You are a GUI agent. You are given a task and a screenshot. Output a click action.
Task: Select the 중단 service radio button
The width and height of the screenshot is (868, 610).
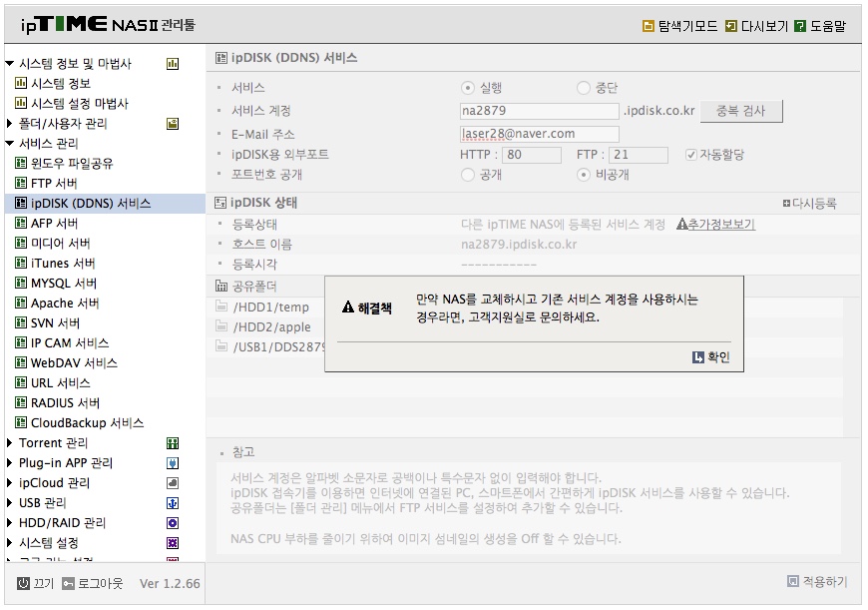point(584,88)
